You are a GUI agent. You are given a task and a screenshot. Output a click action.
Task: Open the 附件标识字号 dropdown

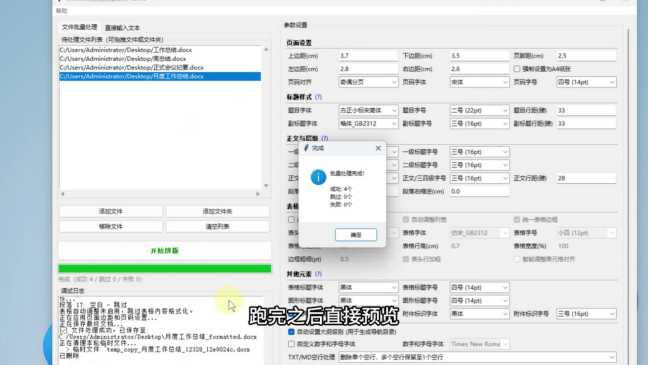[x=586, y=314]
